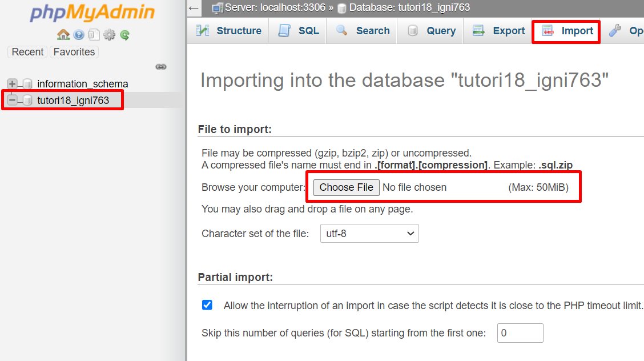Click the Database: tutori18_igni763 breadcrumb link
Viewport: 644px width, 361px height.
tap(409, 7)
